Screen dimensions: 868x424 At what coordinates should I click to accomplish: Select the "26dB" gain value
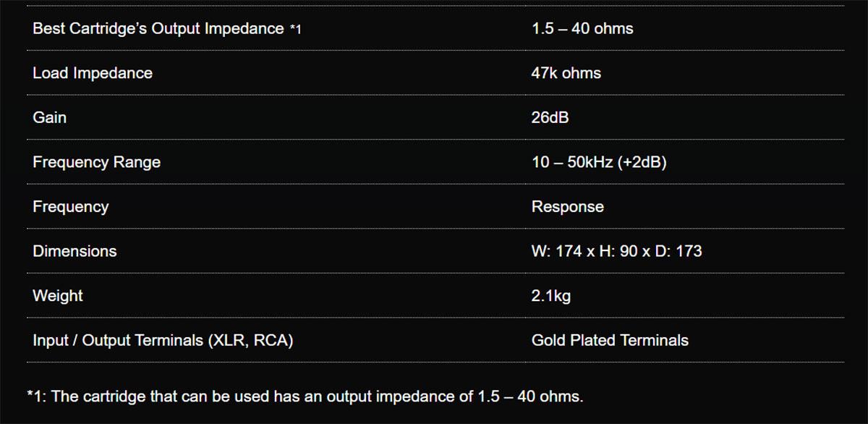tap(550, 117)
